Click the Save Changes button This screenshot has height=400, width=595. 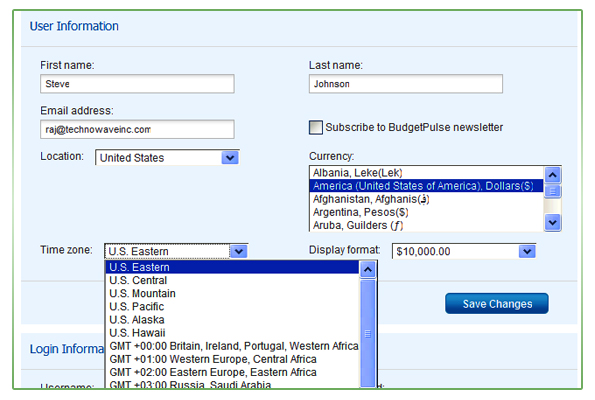(497, 304)
